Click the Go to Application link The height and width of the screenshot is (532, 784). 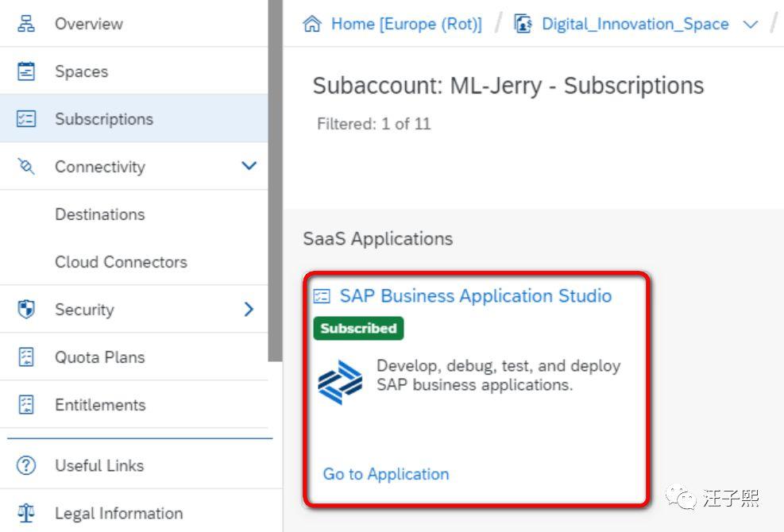tap(385, 474)
